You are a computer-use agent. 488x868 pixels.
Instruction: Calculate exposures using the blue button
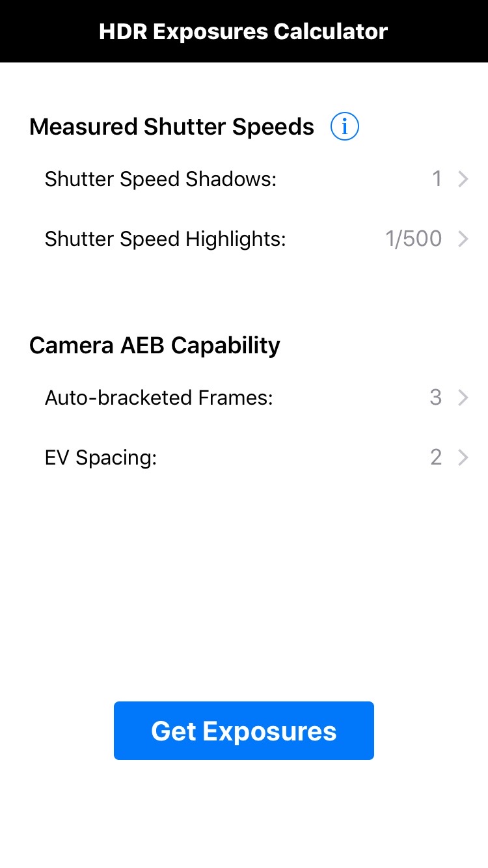[244, 731]
